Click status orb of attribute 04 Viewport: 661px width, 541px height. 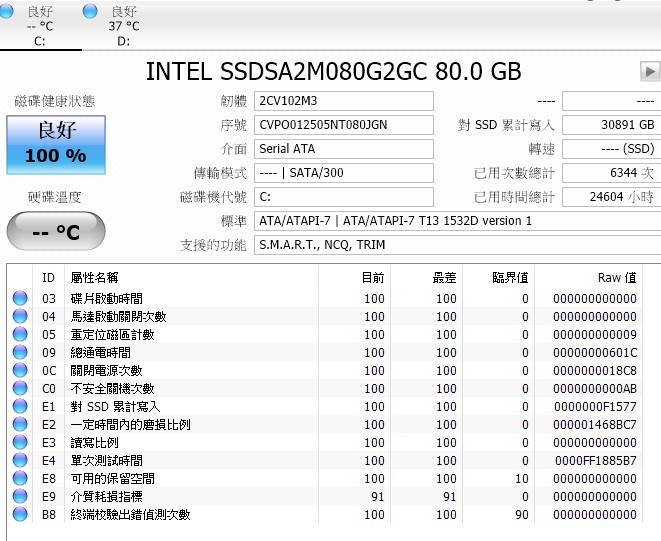pos(20,316)
